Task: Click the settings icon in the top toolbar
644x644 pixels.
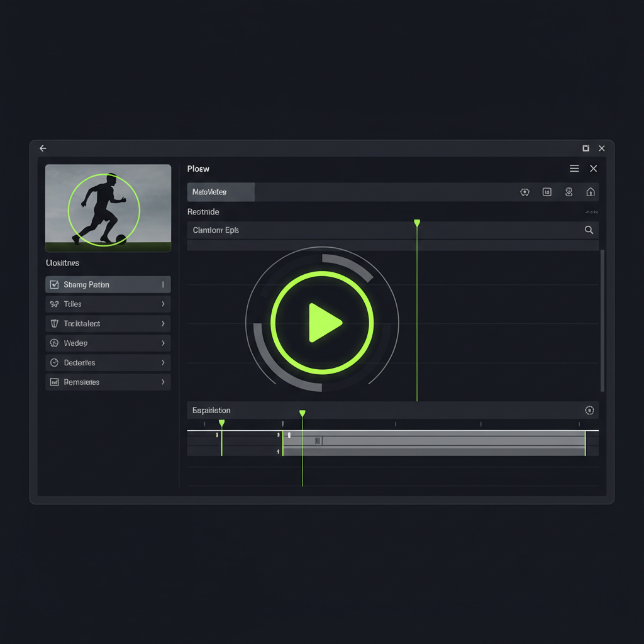Action: pos(525,192)
